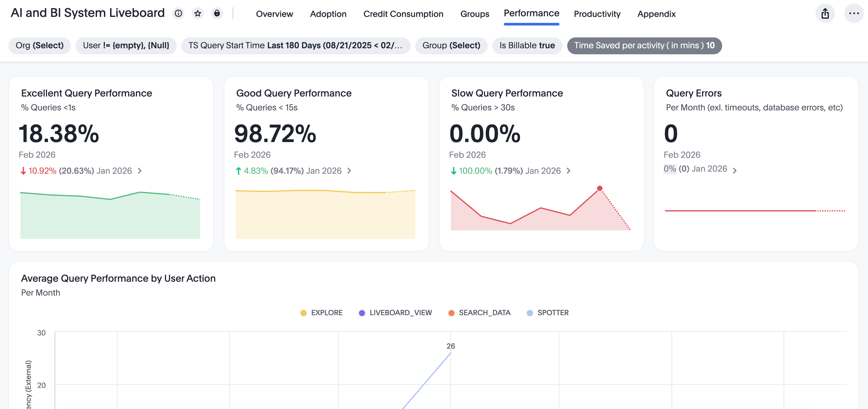The width and height of the screenshot is (868, 409).
Task: Click the red peak data point on Slow Query chart
Action: coord(599,189)
